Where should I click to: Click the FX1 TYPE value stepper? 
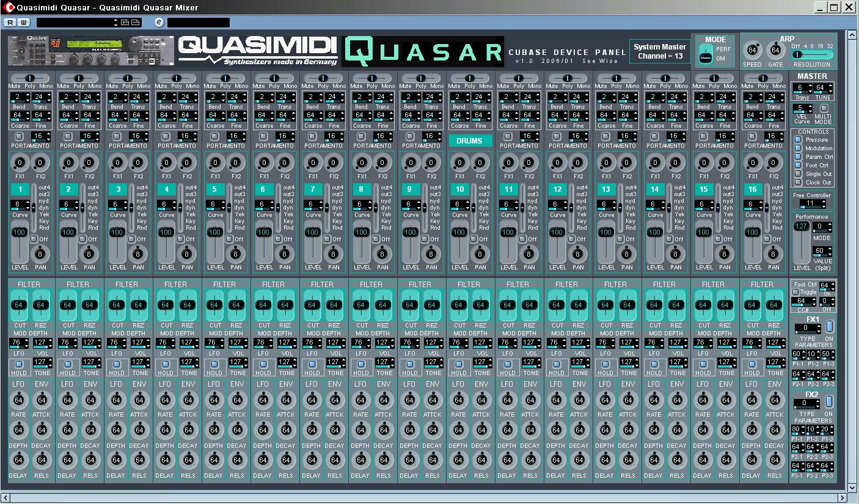[x=807, y=329]
